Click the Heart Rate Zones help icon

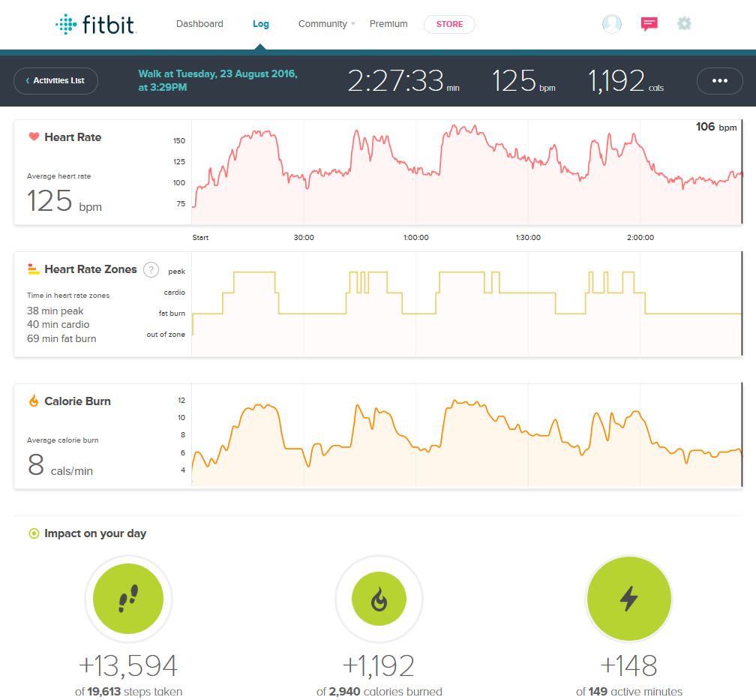151,270
